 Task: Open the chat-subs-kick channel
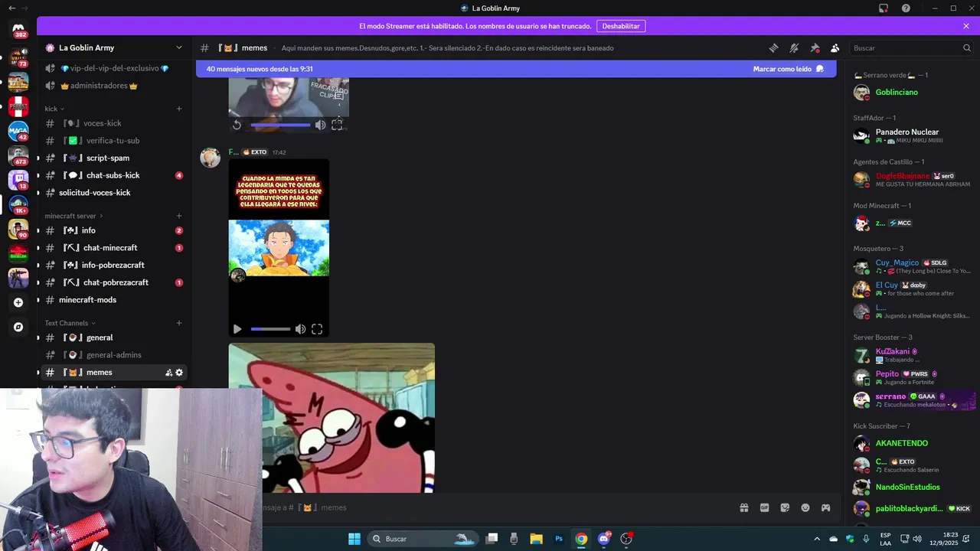(114, 175)
